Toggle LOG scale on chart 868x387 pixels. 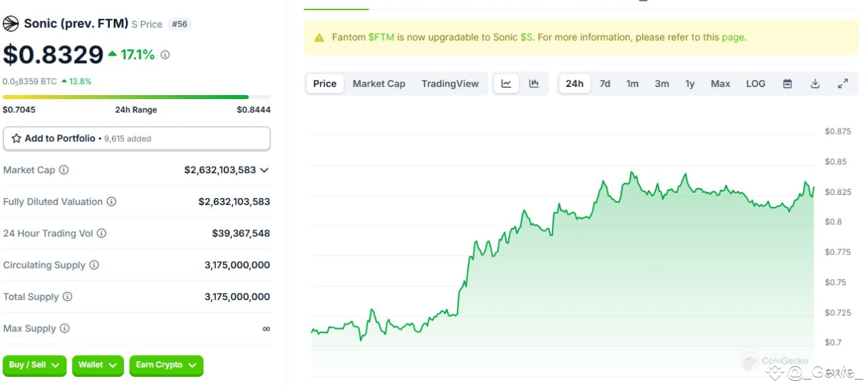[x=755, y=84]
